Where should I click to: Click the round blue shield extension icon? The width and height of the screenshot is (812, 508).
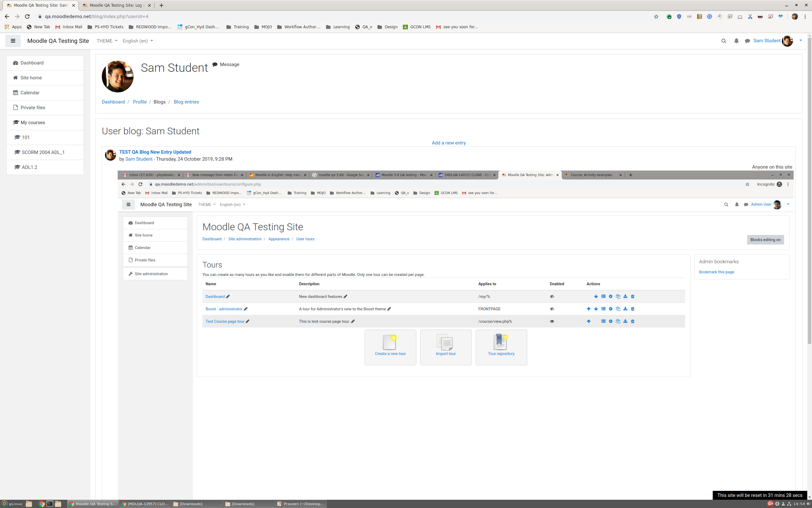[x=709, y=17]
